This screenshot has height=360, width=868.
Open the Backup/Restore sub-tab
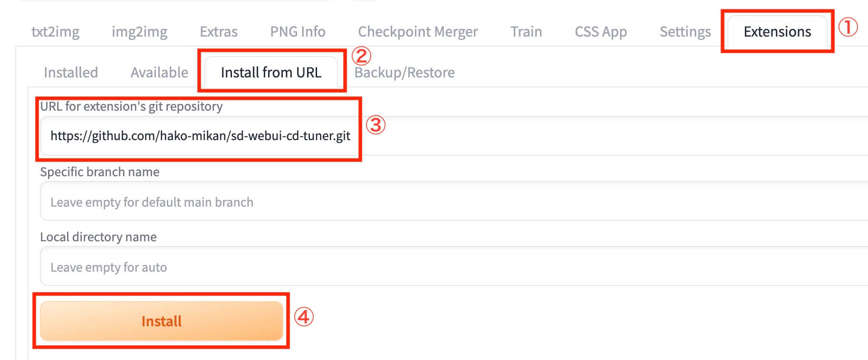[x=405, y=73]
